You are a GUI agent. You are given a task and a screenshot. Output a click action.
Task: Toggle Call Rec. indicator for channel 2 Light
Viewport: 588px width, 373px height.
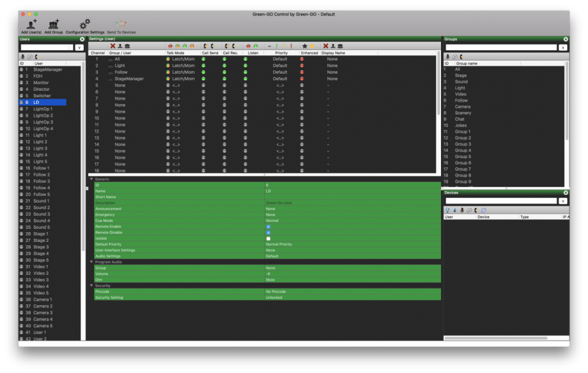click(x=225, y=66)
